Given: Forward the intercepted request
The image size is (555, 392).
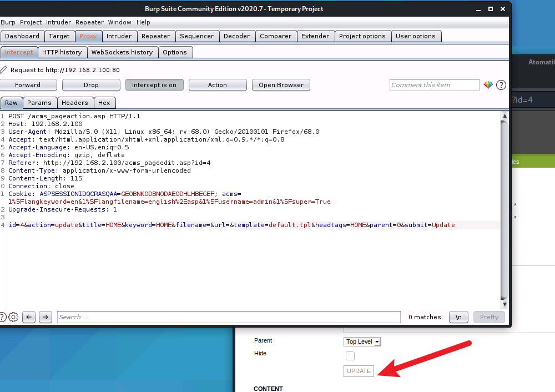Looking at the screenshot, I should 28,85.
